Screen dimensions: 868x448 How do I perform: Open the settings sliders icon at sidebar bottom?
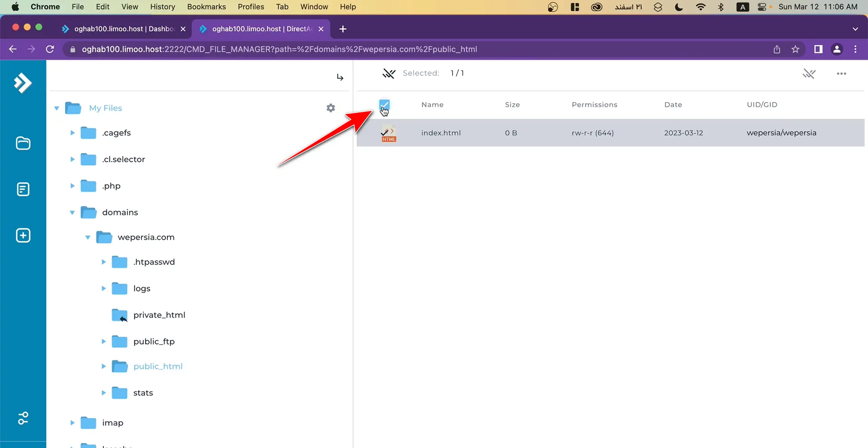pyautogui.click(x=23, y=418)
